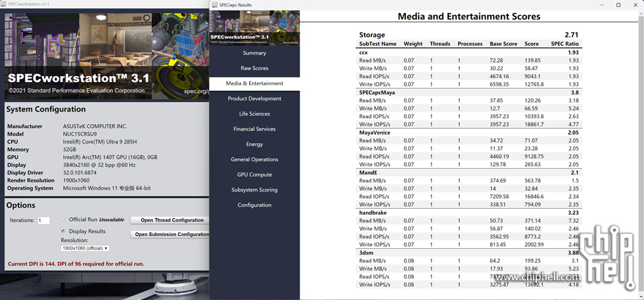Open the Summary section in results sidebar
This screenshot has height=300, width=644.
click(x=254, y=53)
